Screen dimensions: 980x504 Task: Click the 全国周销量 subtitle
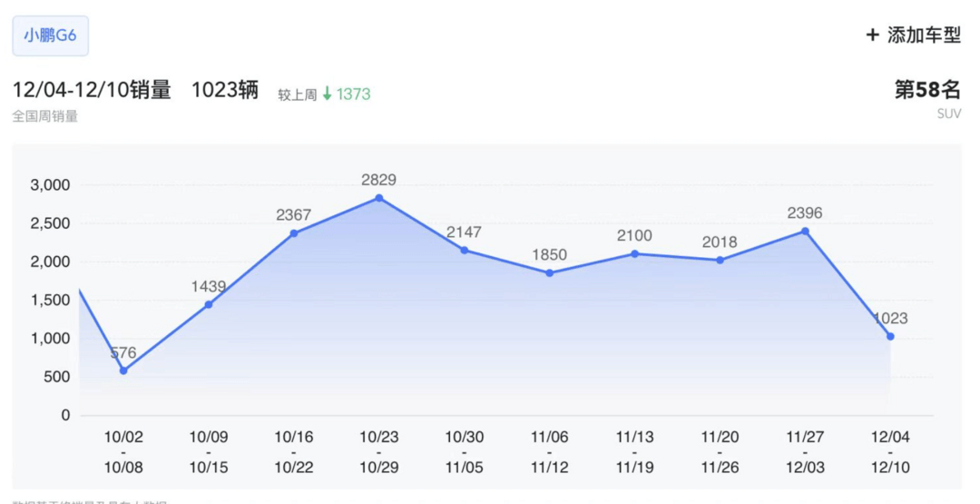[45, 116]
